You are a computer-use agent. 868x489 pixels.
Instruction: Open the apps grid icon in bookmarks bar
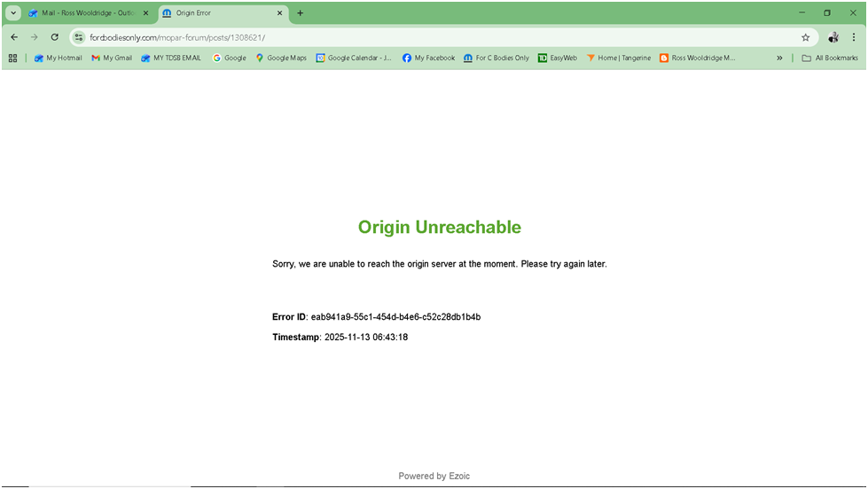click(x=12, y=58)
